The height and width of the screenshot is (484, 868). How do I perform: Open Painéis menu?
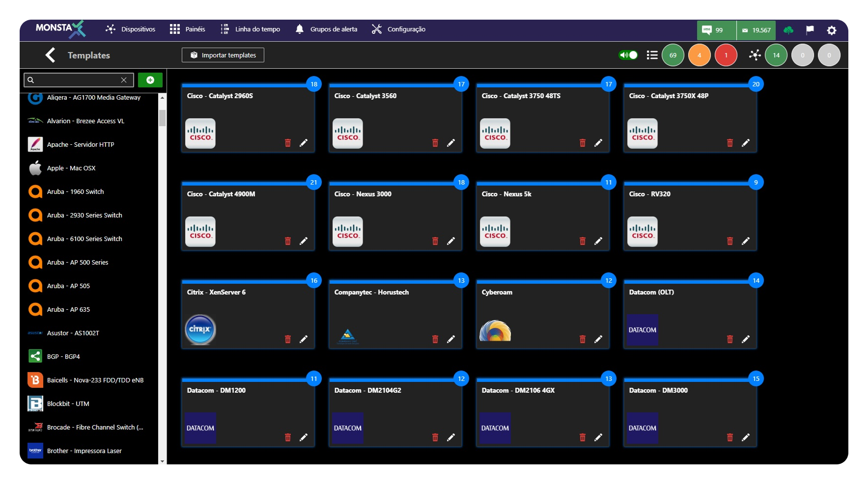tap(188, 29)
